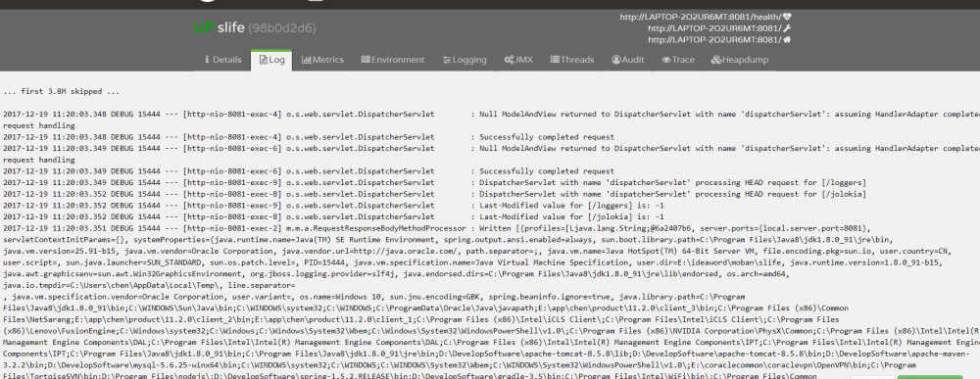This screenshot has height=379, width=980.
Task: Open the JMX tab
Action: pos(518,60)
